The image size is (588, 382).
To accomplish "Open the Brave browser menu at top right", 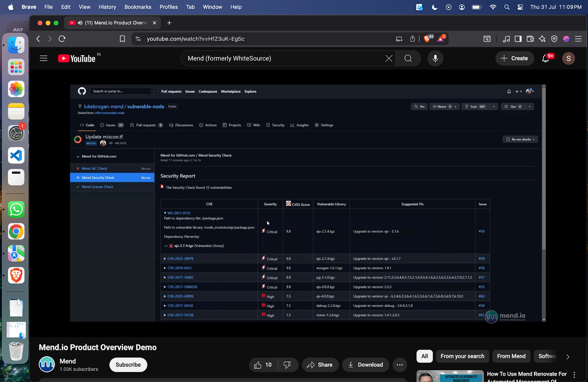I will [x=578, y=39].
